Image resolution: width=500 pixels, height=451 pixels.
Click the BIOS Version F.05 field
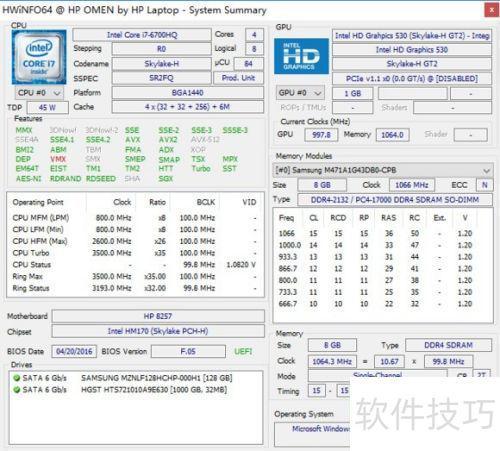[x=188, y=351]
